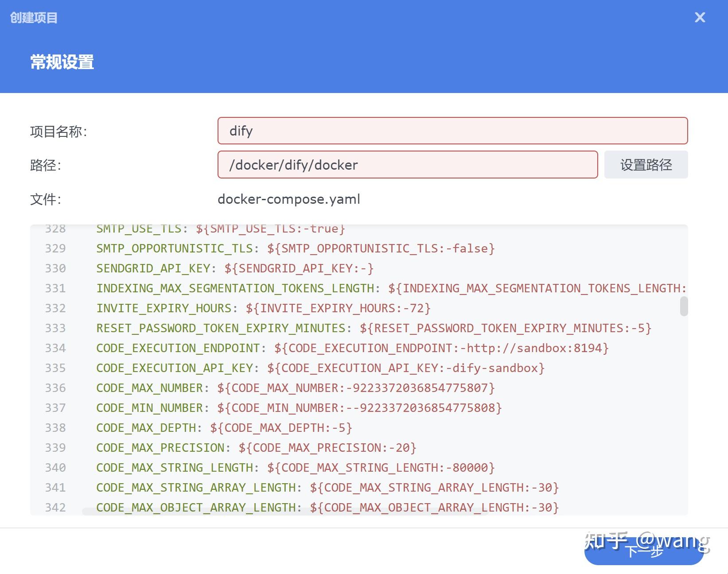Select the INVITE_EXPIRY_HOURS line
Viewport: 728px width, 574px height.
point(264,308)
